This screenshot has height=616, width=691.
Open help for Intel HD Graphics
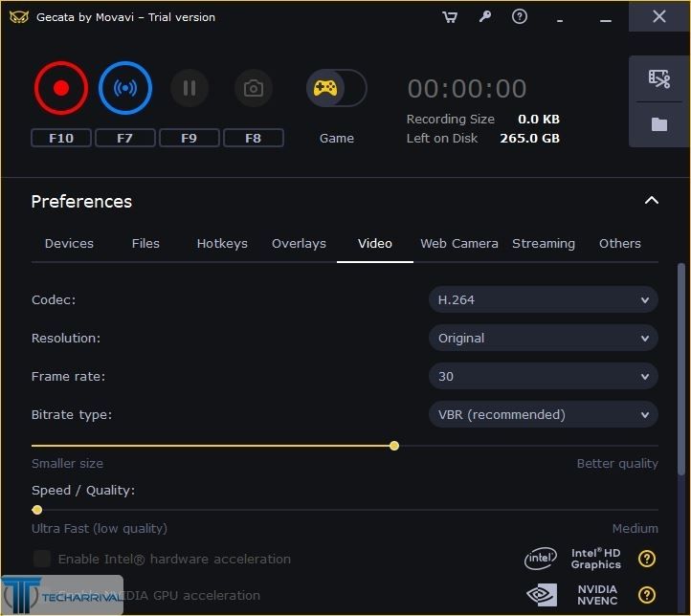(x=646, y=559)
